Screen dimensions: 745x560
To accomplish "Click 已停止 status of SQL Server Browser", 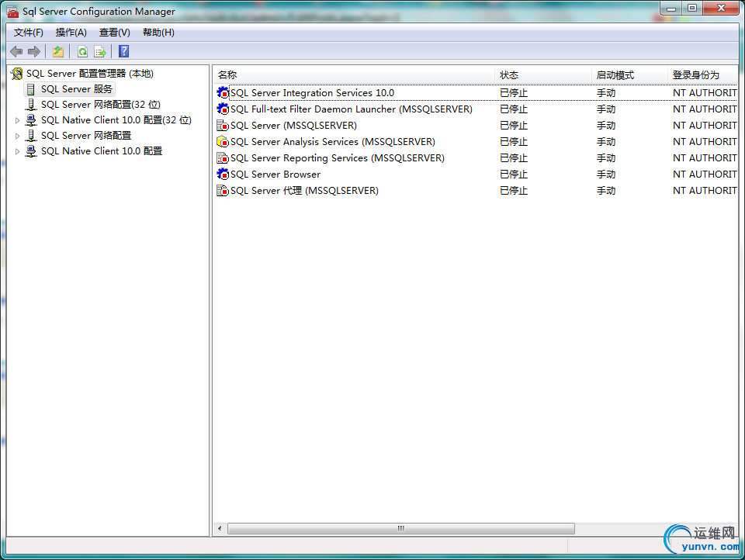I will click(x=514, y=174).
